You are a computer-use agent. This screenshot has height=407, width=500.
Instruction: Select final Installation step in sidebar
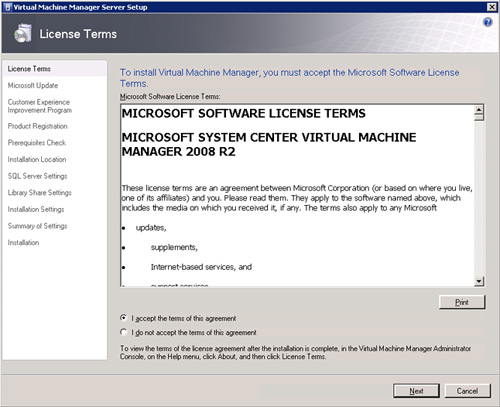[x=23, y=243]
